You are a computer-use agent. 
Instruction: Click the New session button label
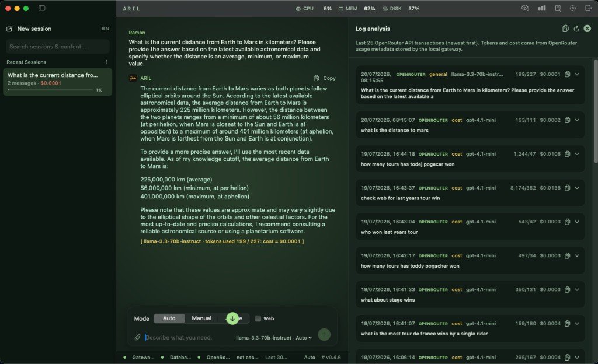(x=34, y=29)
